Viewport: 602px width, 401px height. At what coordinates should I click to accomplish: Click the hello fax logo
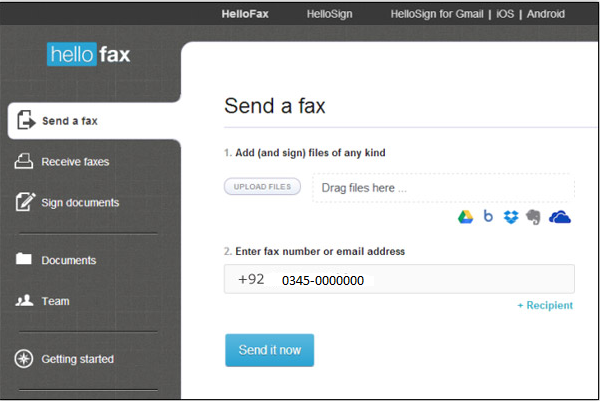[88, 54]
